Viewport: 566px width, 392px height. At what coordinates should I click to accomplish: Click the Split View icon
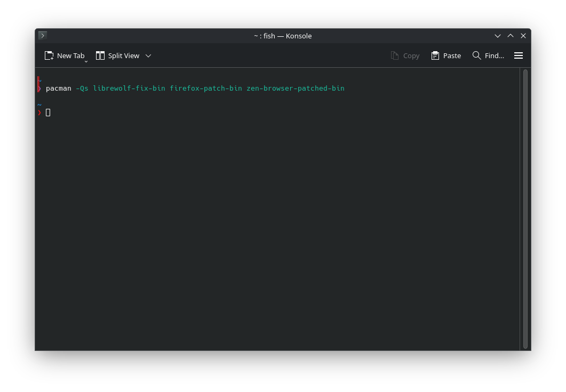coord(100,55)
